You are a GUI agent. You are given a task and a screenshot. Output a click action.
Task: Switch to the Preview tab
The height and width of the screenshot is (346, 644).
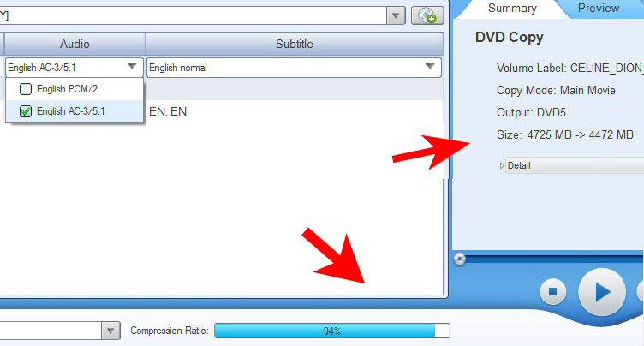click(599, 9)
